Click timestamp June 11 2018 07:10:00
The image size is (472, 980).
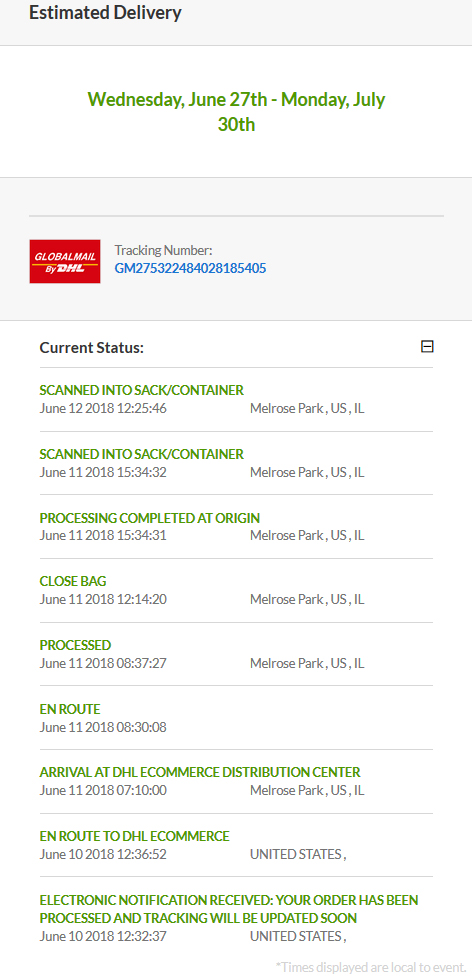click(103, 790)
